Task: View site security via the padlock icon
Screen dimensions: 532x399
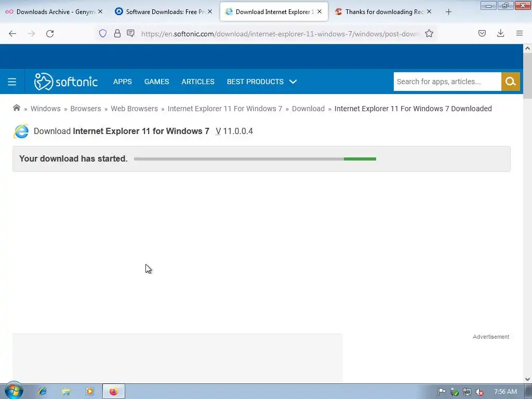Action: [x=117, y=33]
